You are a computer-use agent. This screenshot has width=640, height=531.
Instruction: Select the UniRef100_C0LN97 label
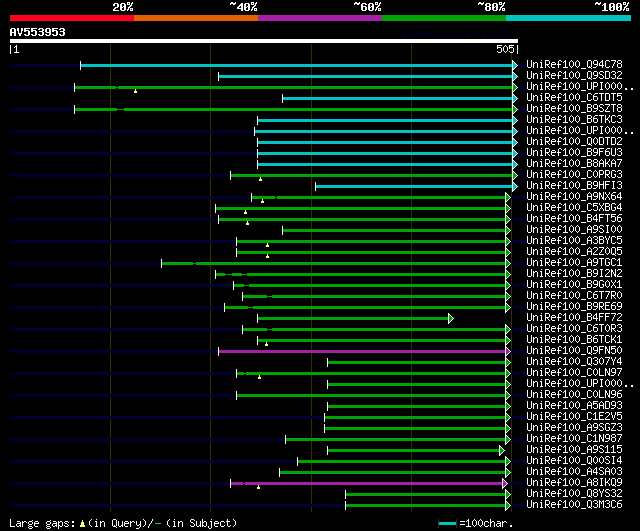(574, 373)
